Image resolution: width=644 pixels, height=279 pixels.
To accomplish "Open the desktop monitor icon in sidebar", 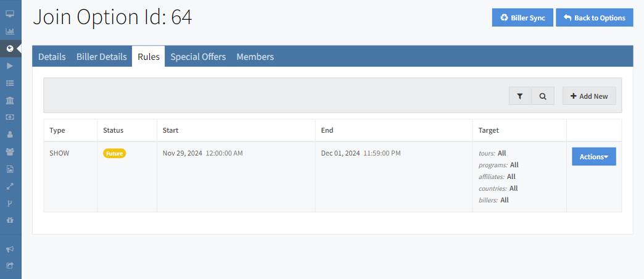I will pyautogui.click(x=10, y=14).
